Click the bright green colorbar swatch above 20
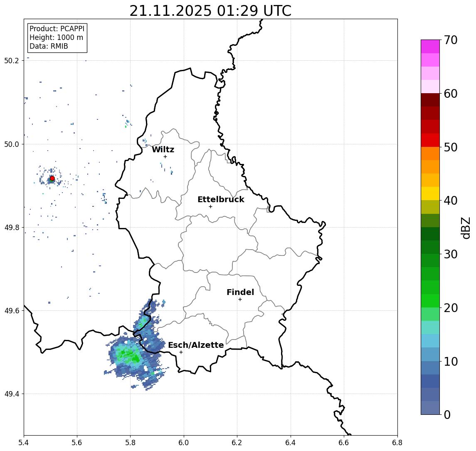Viewport: 476px width, 451px height. 430,300
